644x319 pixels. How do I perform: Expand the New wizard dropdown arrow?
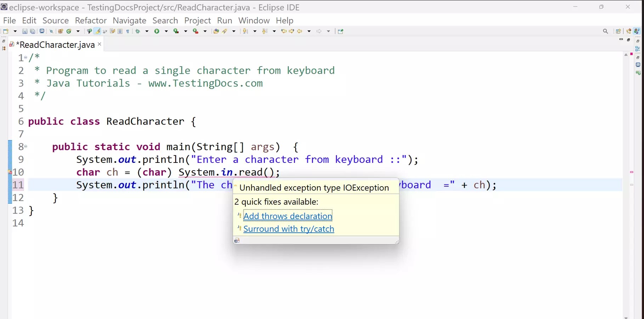click(x=15, y=31)
